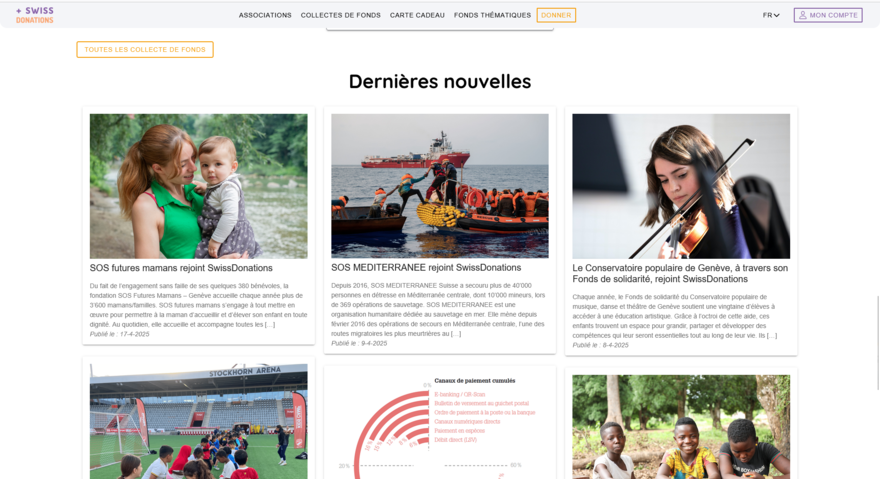Click the mother and baby photo
This screenshot has width=880, height=479.
[x=199, y=186]
